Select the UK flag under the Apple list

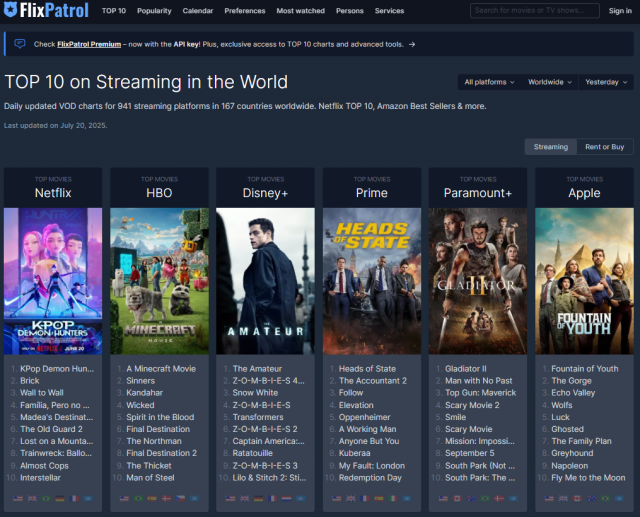(x=563, y=498)
